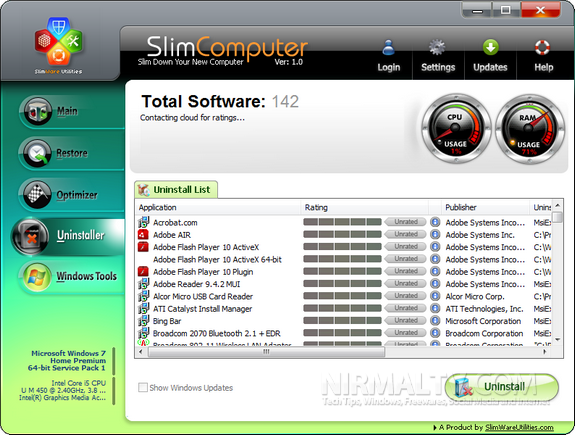Open info icon for Flash Player ActiveX 64-bit

[x=435, y=259]
